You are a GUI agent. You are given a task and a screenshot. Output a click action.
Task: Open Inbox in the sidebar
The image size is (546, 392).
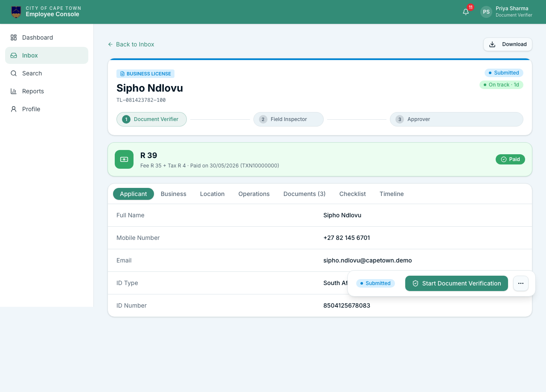[x=46, y=55]
